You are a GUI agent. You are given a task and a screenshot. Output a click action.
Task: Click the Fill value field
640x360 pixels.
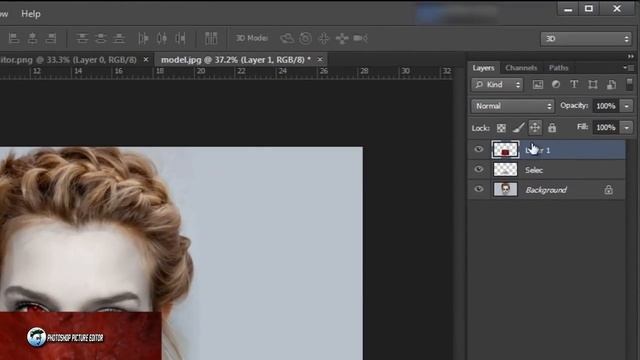(x=606, y=127)
